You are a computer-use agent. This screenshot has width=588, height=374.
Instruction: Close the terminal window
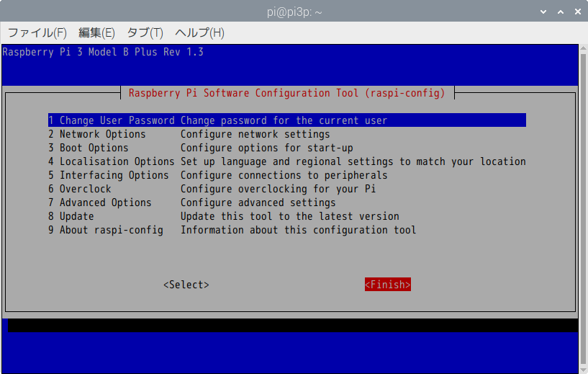pyautogui.click(x=576, y=11)
